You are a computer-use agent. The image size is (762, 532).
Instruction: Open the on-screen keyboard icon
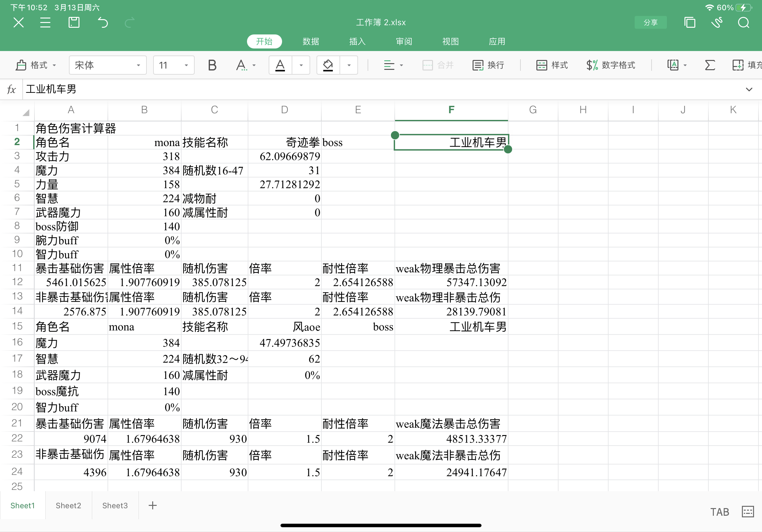pos(748,512)
